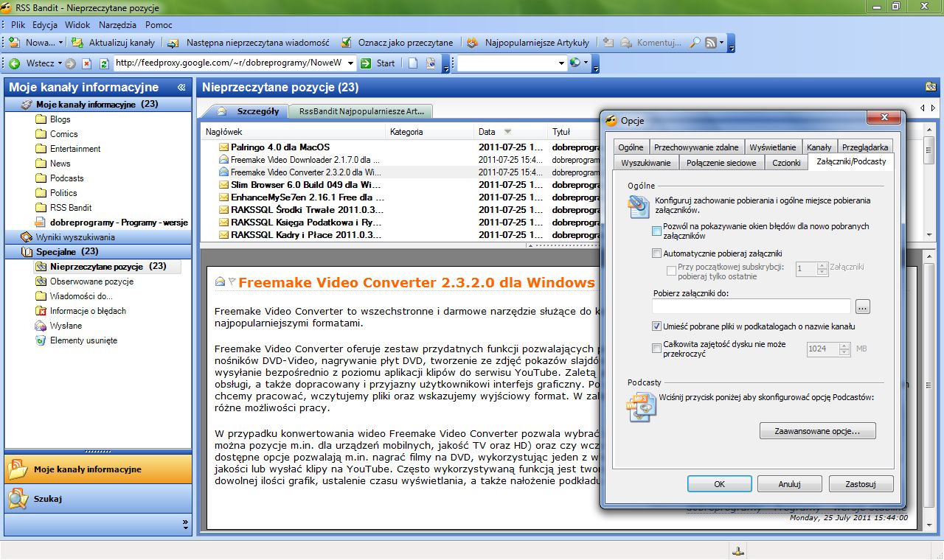
Task: Click Anuluj button
Action: pos(790,484)
